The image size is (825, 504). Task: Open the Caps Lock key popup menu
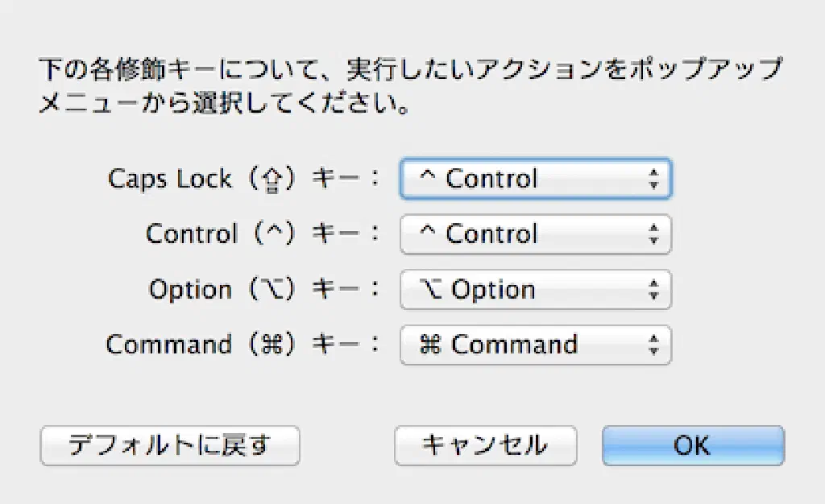tap(535, 179)
